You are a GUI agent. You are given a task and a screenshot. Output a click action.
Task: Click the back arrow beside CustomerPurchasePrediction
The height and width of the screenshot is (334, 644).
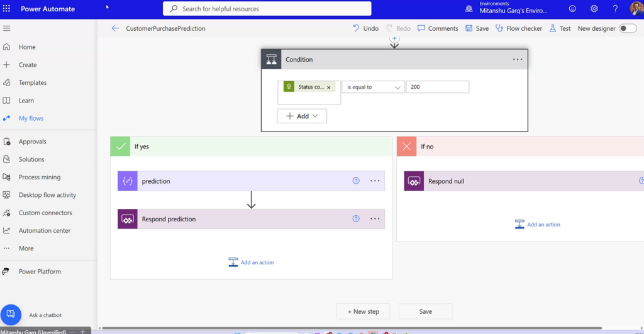tap(115, 28)
